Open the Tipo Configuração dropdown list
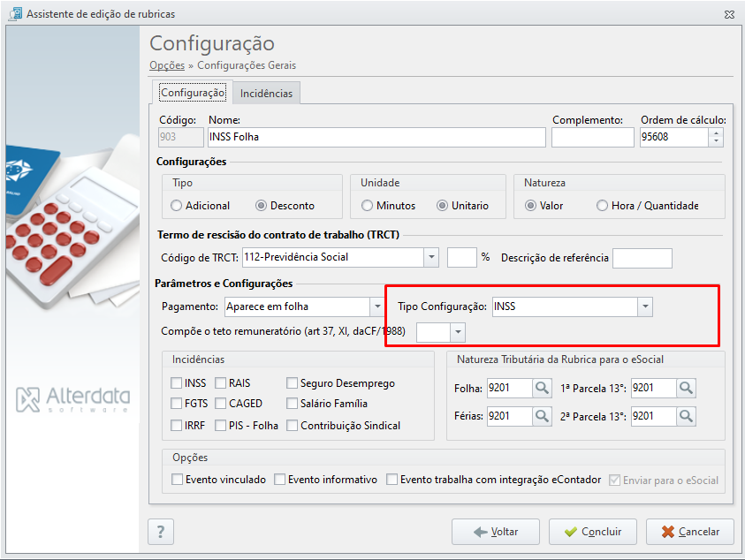 click(x=645, y=306)
